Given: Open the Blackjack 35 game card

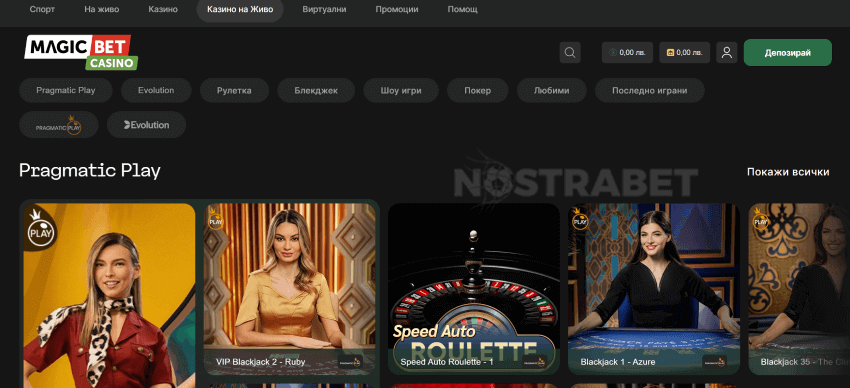Looking at the screenshot, I should tap(799, 289).
